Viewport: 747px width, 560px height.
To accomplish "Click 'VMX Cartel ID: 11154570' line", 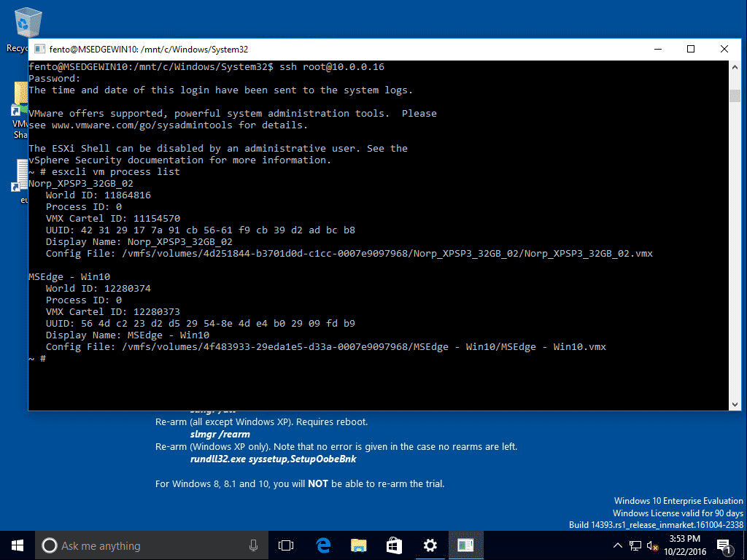I will [x=113, y=218].
